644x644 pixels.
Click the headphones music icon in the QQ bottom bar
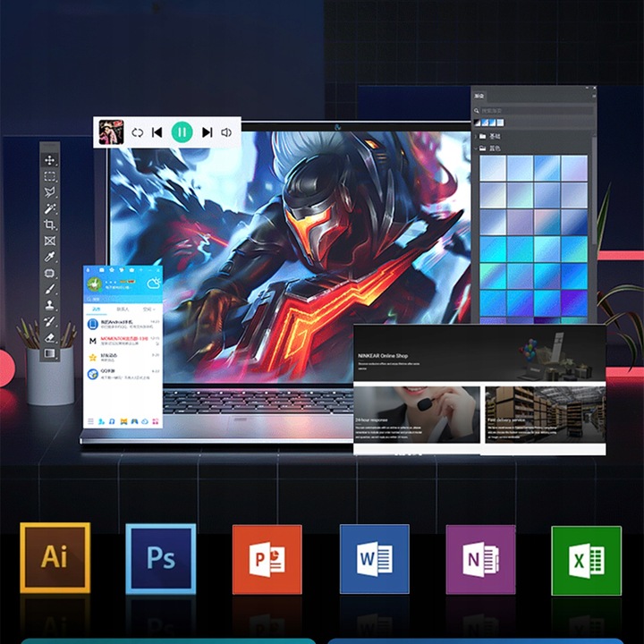[x=112, y=421]
